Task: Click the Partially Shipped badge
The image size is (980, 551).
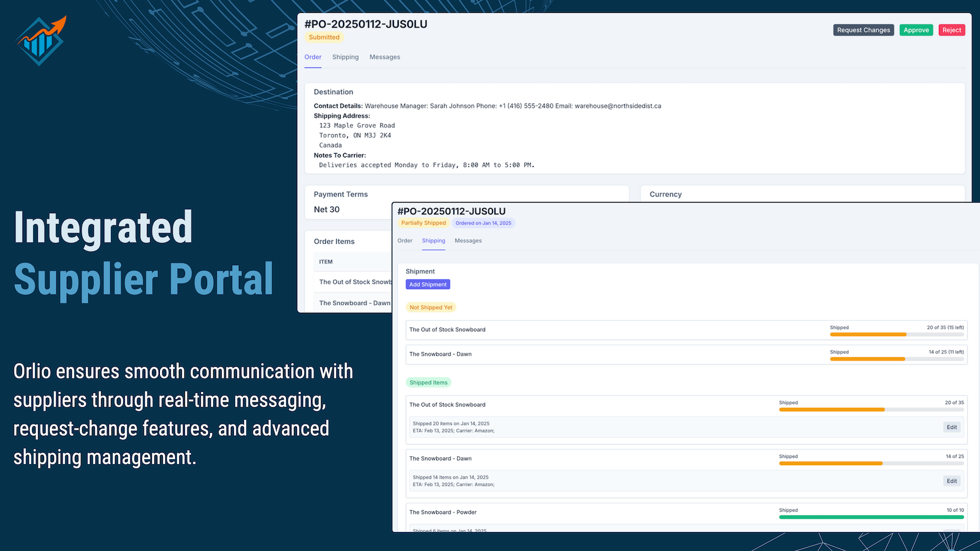Action: point(424,223)
